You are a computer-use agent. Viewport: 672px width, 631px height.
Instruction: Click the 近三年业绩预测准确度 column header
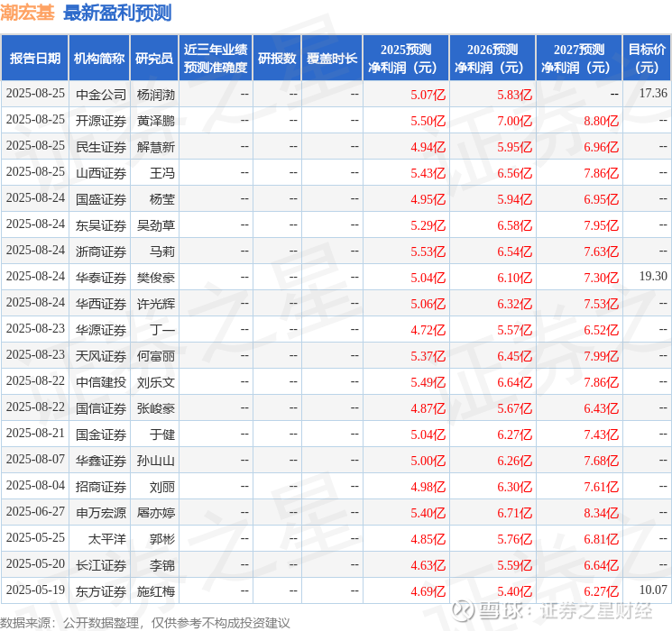216,59
